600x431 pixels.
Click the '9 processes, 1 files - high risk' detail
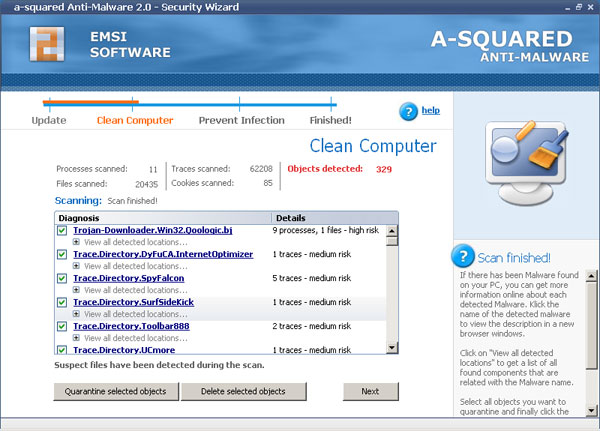(x=326, y=230)
